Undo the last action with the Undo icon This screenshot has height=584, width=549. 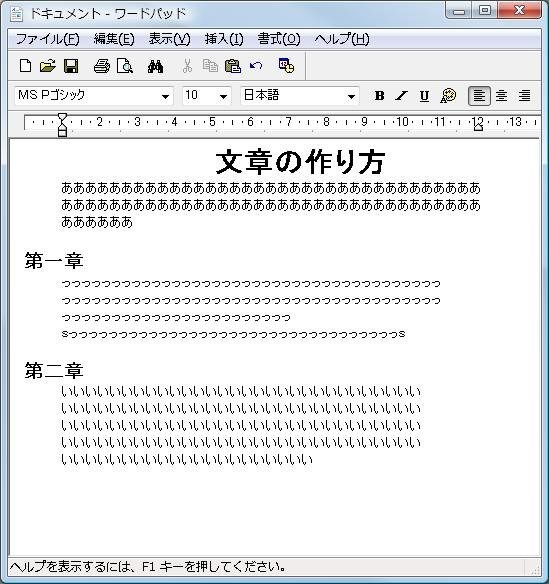(256, 66)
